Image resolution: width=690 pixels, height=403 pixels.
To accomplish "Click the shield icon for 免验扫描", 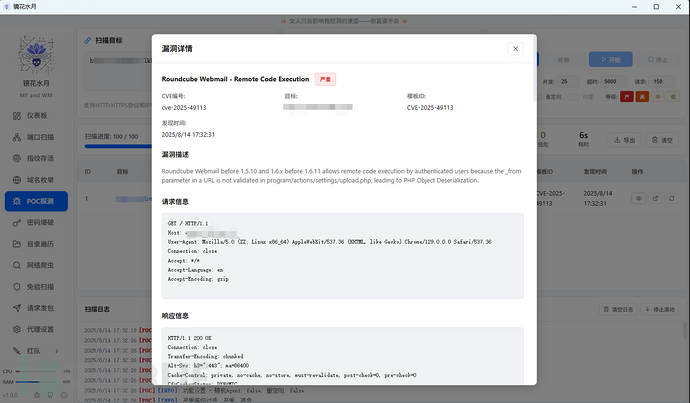I will pyautogui.click(x=17, y=287).
